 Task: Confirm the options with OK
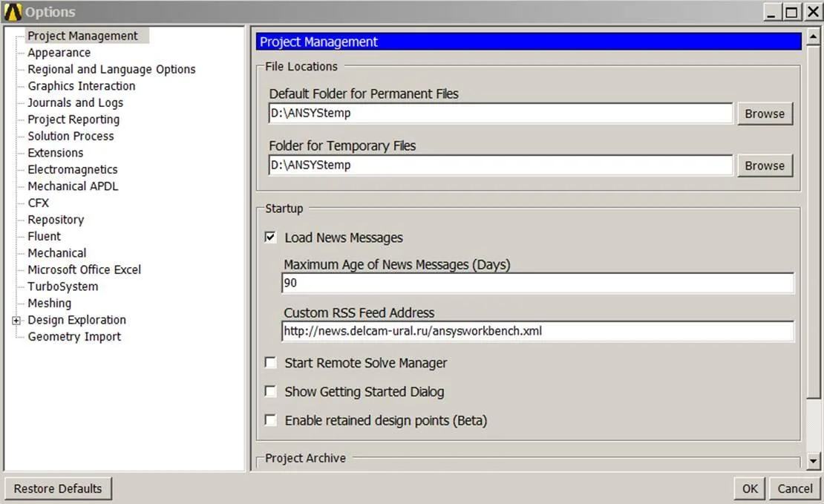tap(750, 488)
